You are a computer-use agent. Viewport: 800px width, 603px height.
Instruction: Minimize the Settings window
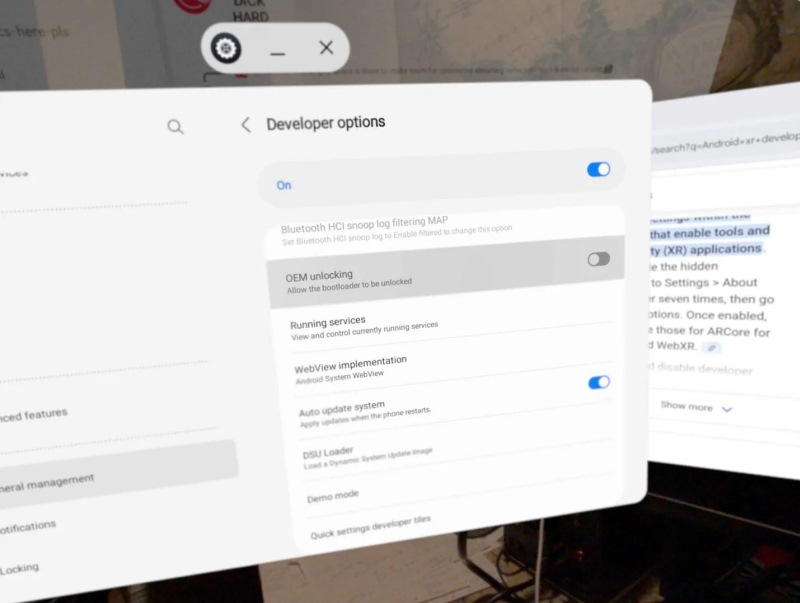coord(278,49)
